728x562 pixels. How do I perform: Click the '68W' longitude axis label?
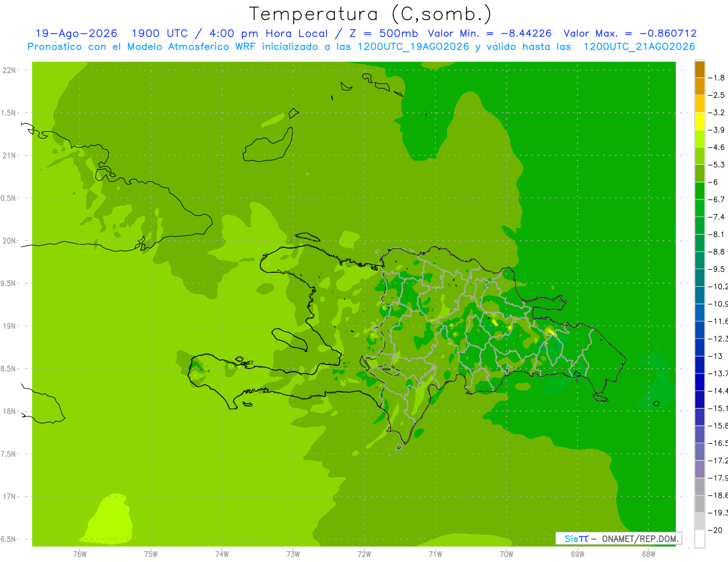[x=648, y=554]
